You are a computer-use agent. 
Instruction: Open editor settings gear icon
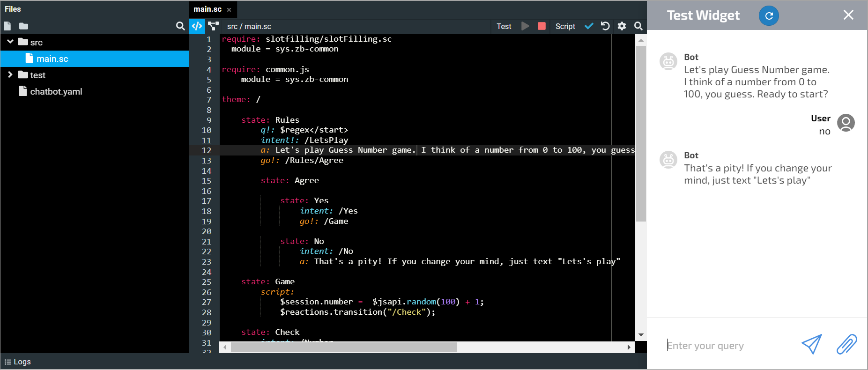tap(622, 26)
